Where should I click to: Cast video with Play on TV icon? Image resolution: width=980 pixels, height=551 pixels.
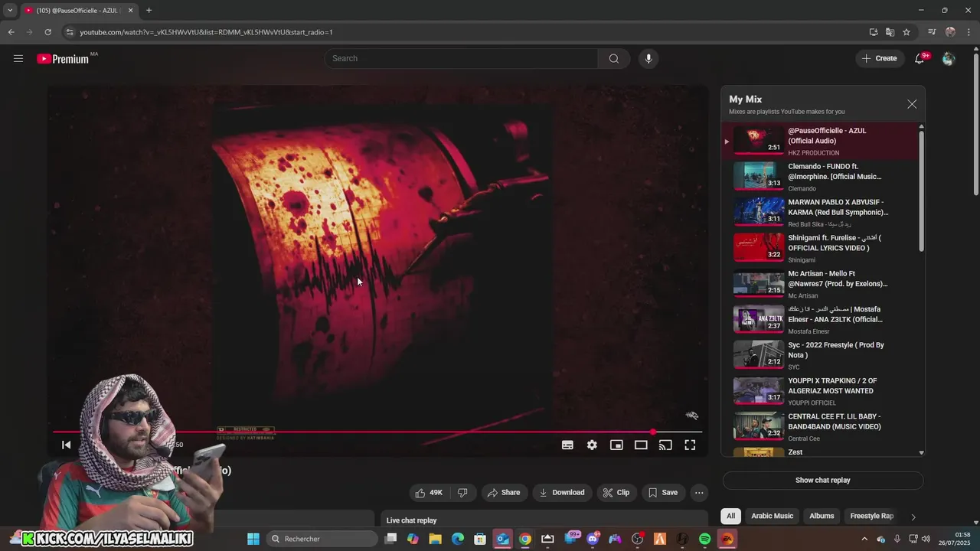[x=665, y=445]
